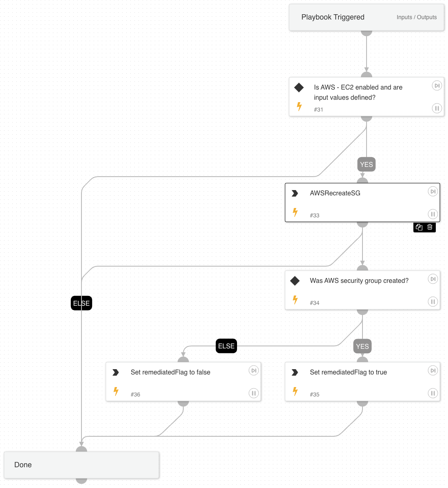This screenshot has height=488, width=448.
Task: Select the YES branch label under task #31
Action: (x=366, y=164)
